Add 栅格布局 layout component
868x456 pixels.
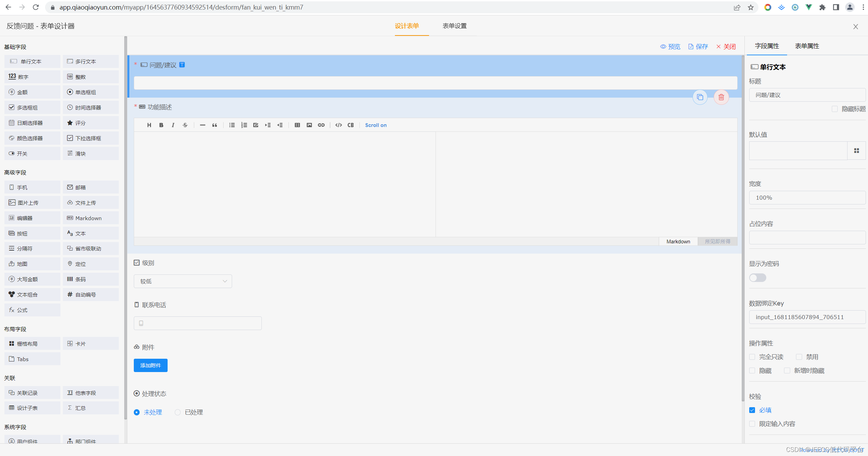pos(32,344)
